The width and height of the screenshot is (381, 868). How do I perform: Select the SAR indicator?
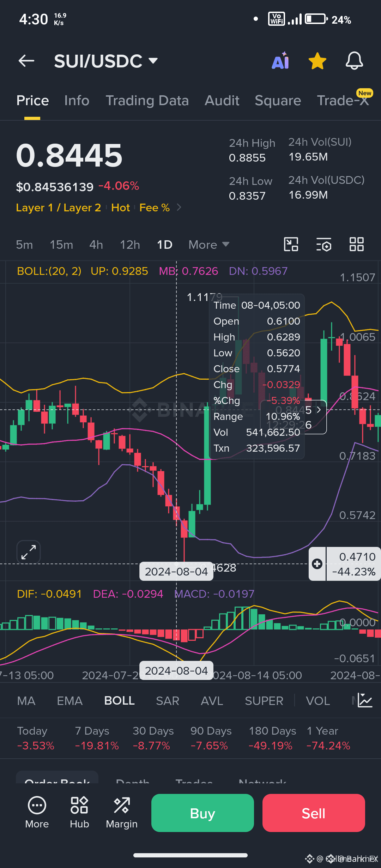(168, 701)
